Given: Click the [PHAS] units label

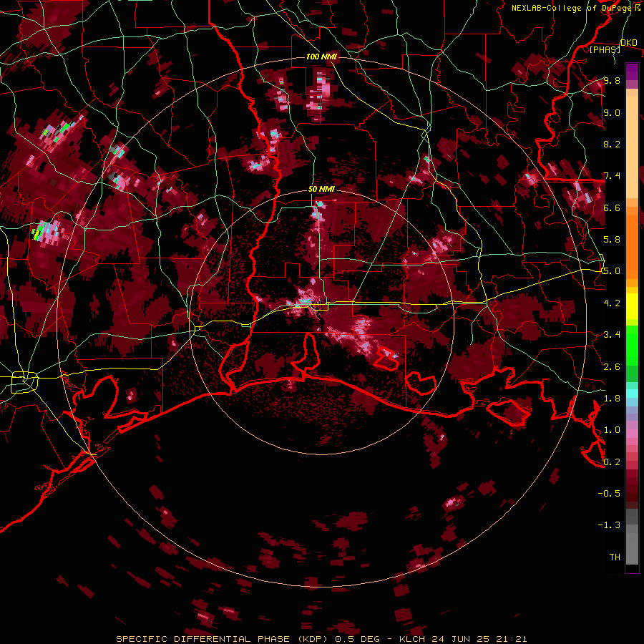Looking at the screenshot, I should coord(605,49).
